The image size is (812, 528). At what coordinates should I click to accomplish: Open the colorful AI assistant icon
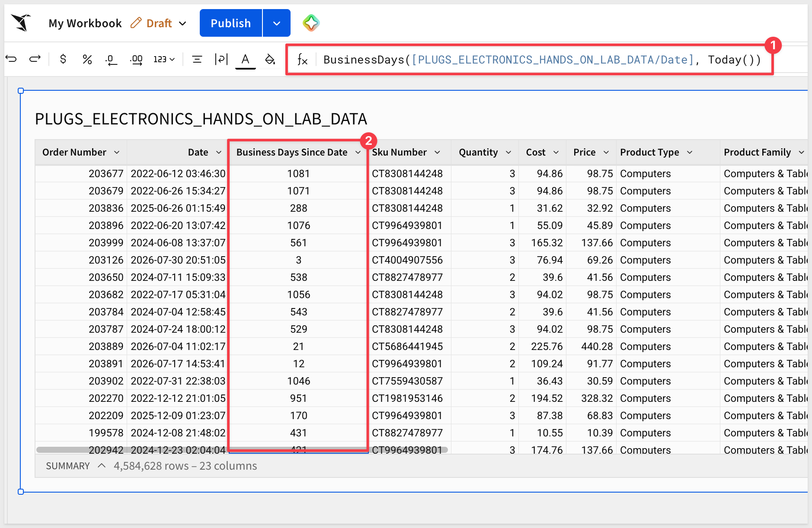311,23
